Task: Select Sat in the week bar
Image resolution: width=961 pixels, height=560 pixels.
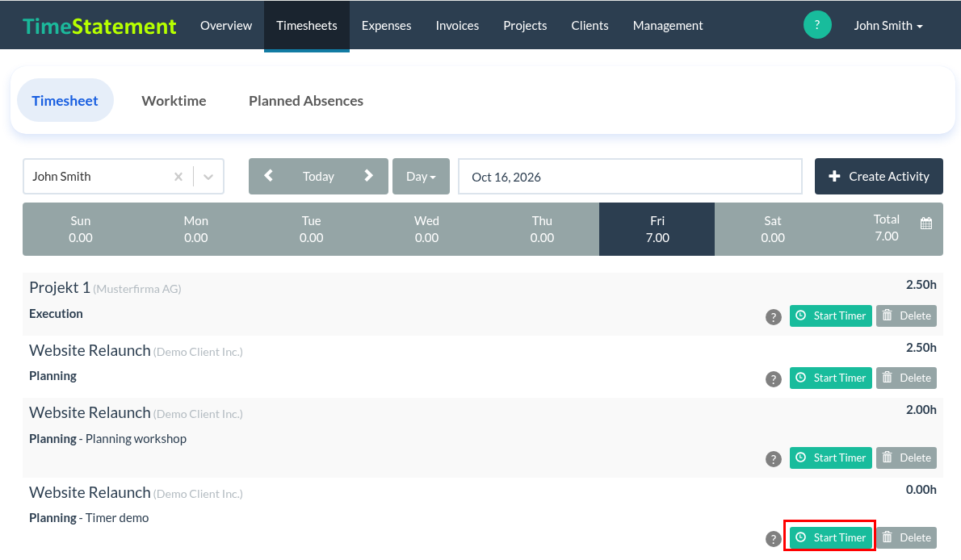Action: [x=772, y=229]
